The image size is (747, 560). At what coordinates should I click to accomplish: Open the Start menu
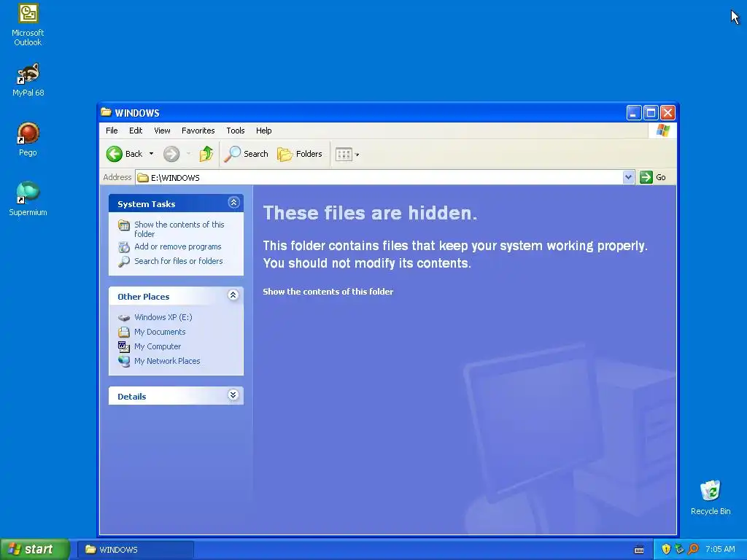coord(35,549)
